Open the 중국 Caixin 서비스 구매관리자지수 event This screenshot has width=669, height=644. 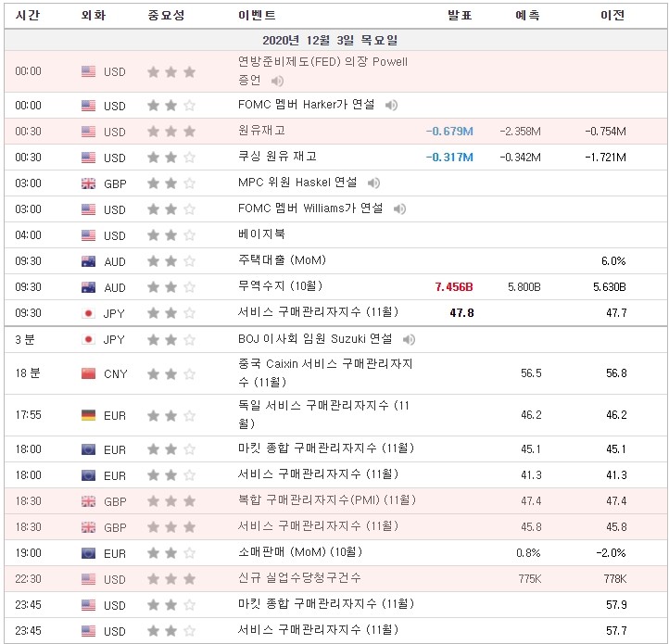[325, 373]
